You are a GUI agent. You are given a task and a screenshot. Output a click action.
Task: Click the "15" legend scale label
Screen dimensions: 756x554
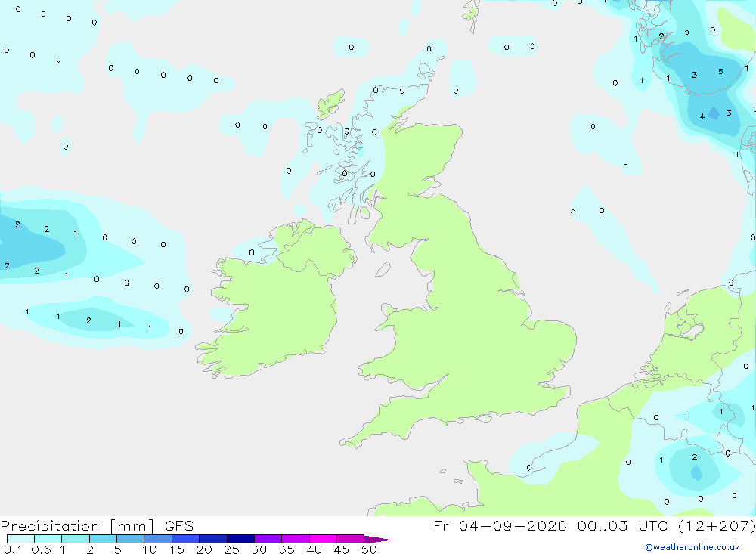[x=177, y=549]
